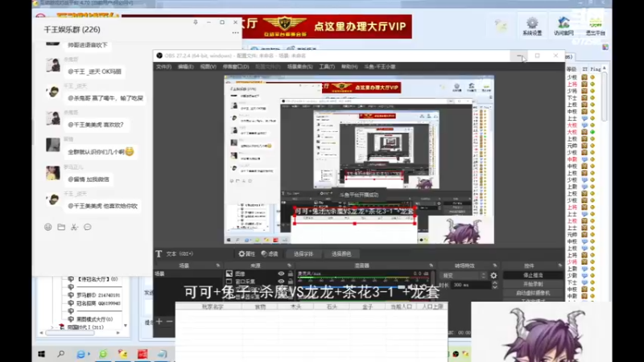Image resolution: width=644 pixels, height=362 pixels.
Task: Pin the 千王娱乐群 chat window on top
Action: [196, 23]
